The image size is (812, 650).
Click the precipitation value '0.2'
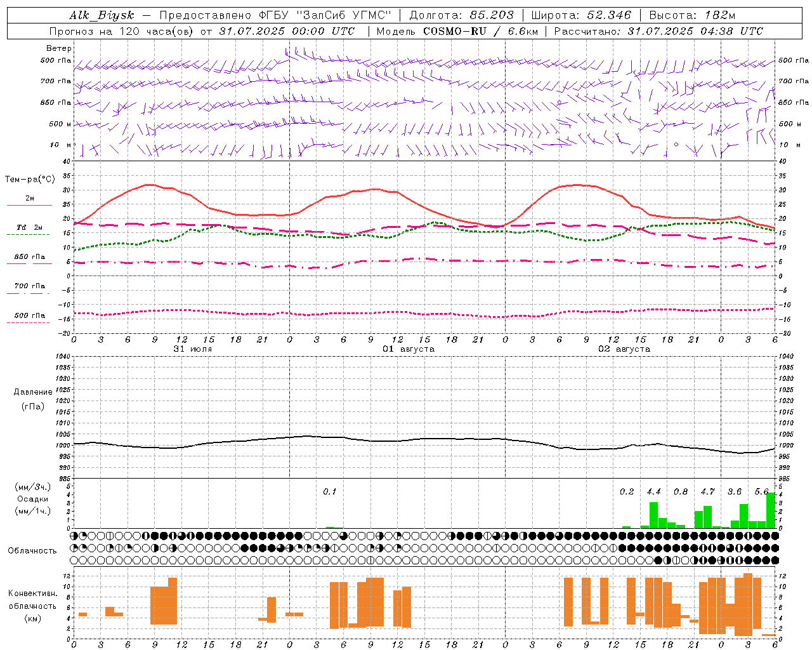pos(627,492)
